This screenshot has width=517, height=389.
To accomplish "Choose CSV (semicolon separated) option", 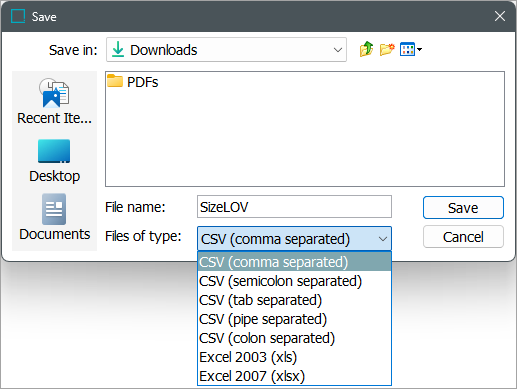I will pos(294,281).
